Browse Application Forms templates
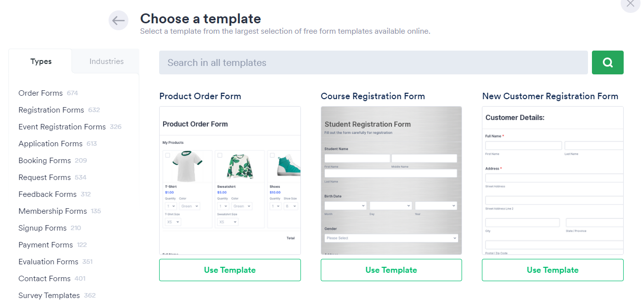 (x=51, y=144)
